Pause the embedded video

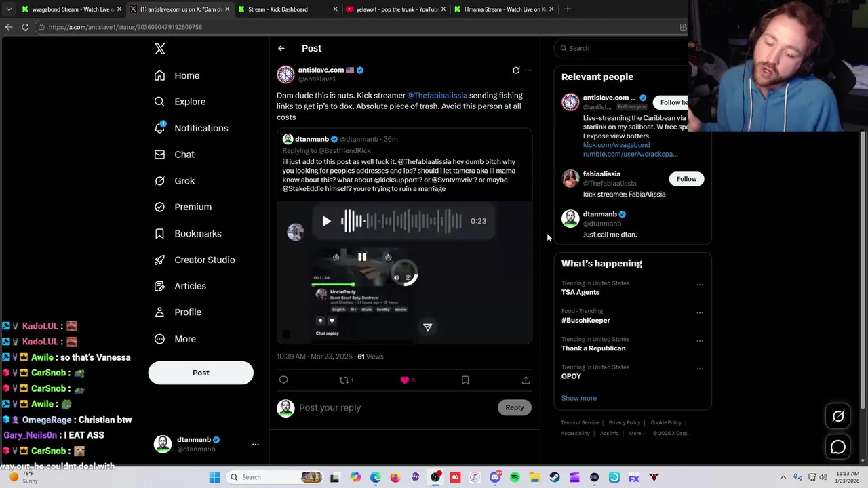point(362,257)
